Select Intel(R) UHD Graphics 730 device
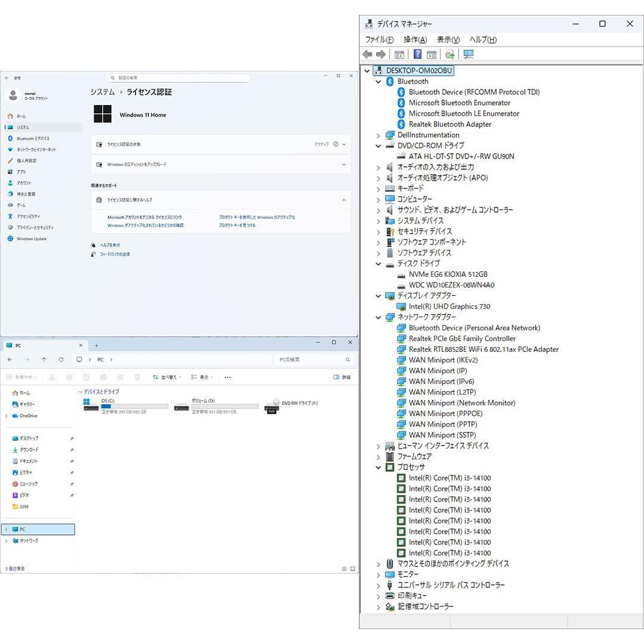 tap(449, 306)
